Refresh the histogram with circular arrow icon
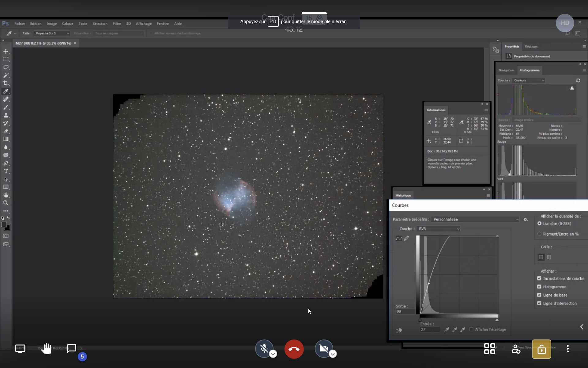588x368 pixels. 578,80
